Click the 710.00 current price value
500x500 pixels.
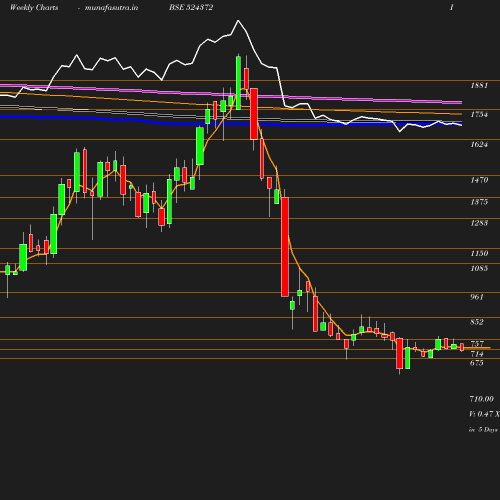click(x=481, y=399)
